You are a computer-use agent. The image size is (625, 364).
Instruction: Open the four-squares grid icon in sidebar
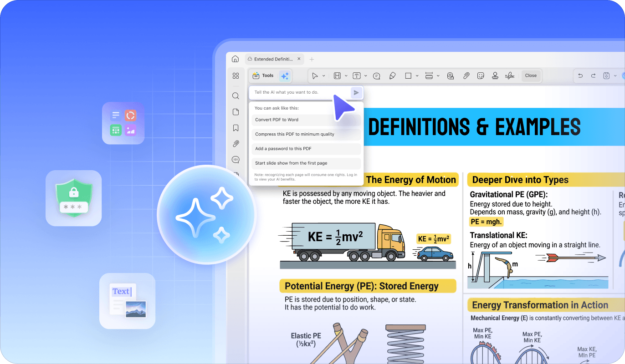[x=236, y=76]
